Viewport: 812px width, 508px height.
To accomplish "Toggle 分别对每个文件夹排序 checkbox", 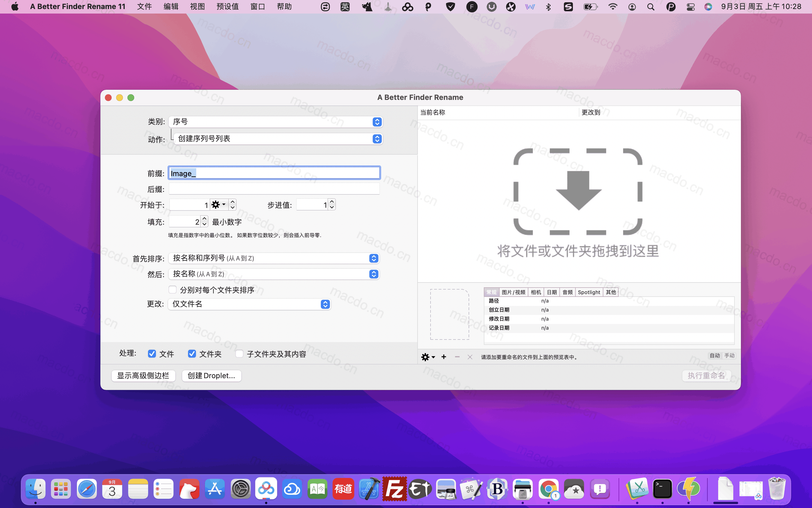I will tap(173, 290).
